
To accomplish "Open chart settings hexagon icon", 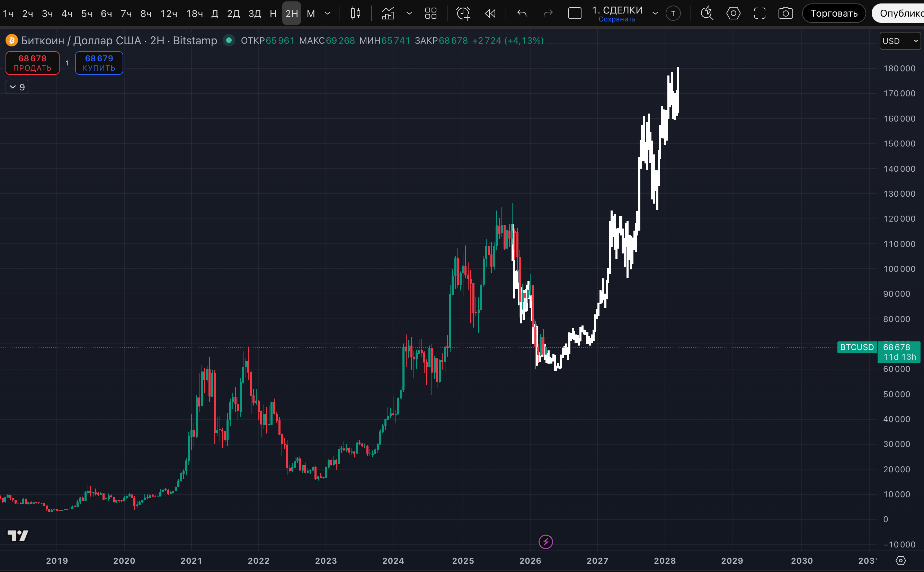I will coord(733,14).
